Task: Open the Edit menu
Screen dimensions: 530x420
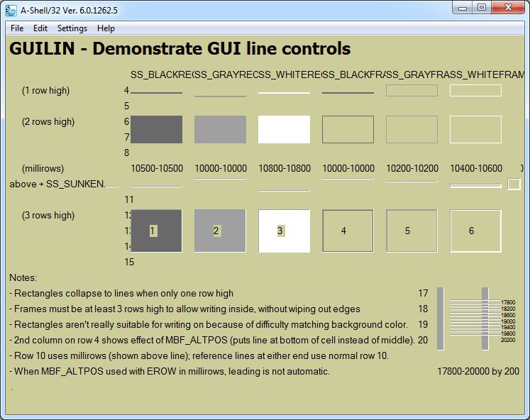Action: coord(40,28)
